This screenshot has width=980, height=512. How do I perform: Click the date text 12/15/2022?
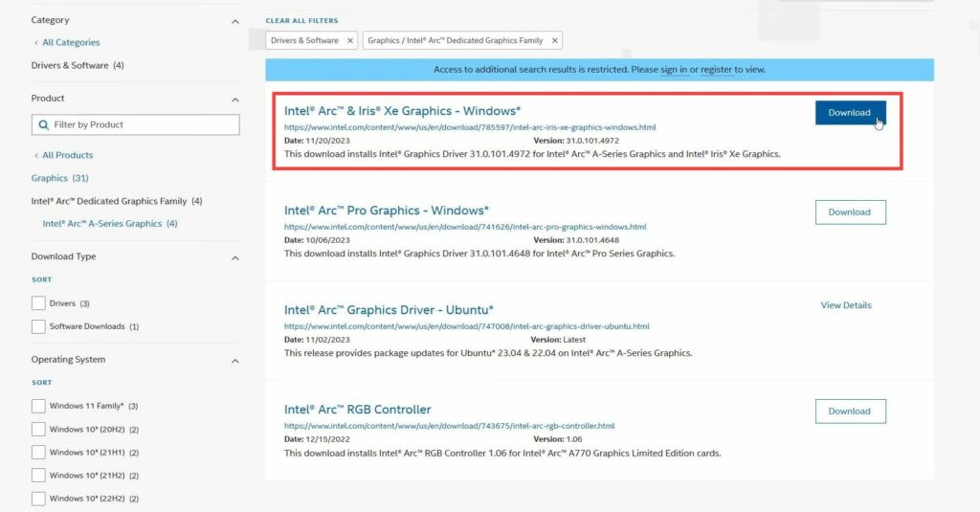coord(327,439)
